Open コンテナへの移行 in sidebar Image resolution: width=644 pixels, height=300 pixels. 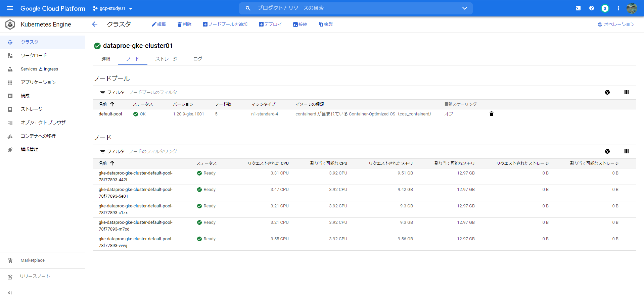pyautogui.click(x=42, y=136)
